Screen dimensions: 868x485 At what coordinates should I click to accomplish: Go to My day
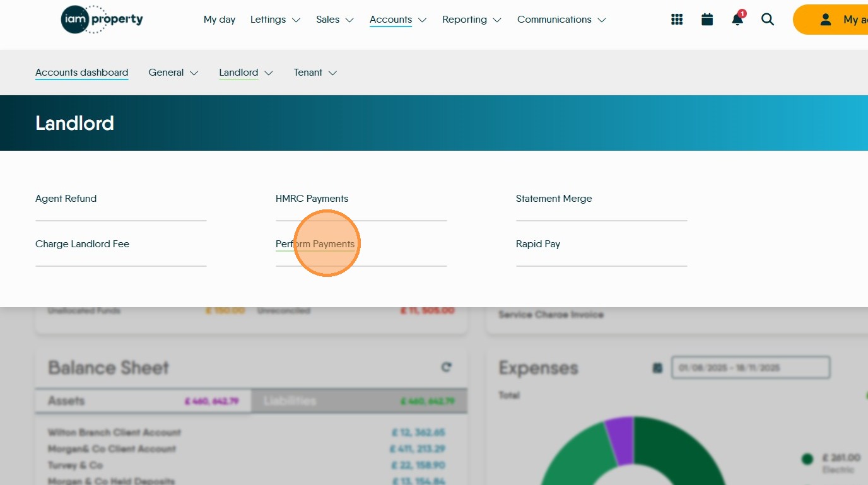(x=220, y=20)
